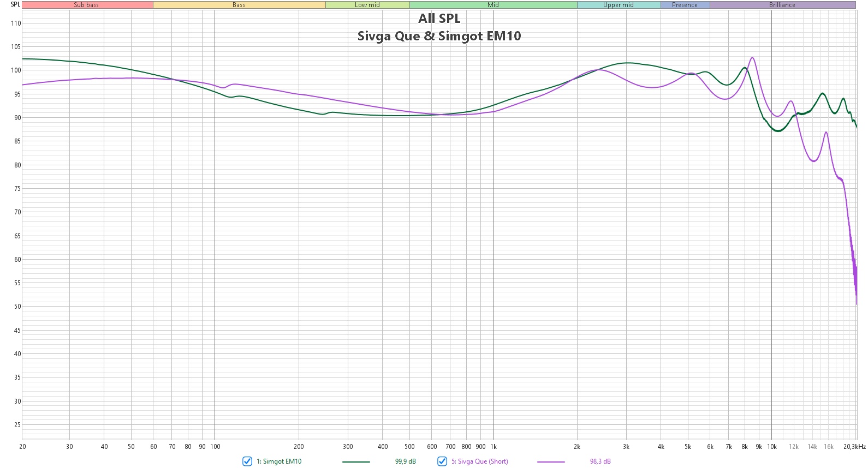
Task: Select the '5: Sivga Que (Short)' legend label
Action: pyautogui.click(x=480, y=461)
